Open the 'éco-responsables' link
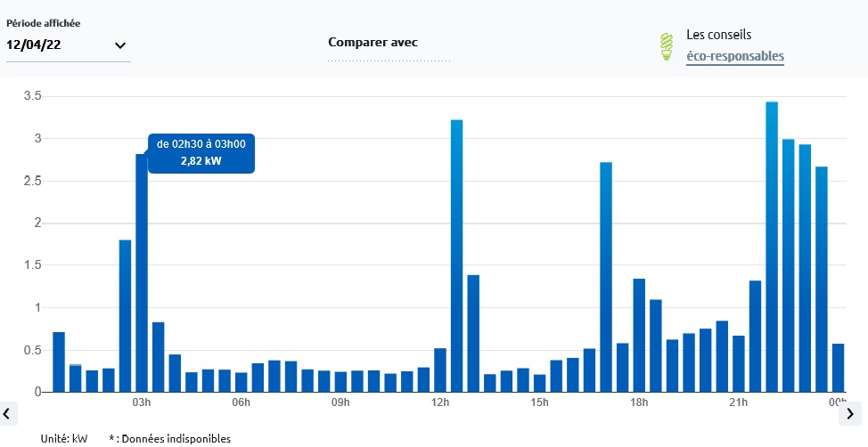This screenshot has width=868, height=447. point(734,56)
